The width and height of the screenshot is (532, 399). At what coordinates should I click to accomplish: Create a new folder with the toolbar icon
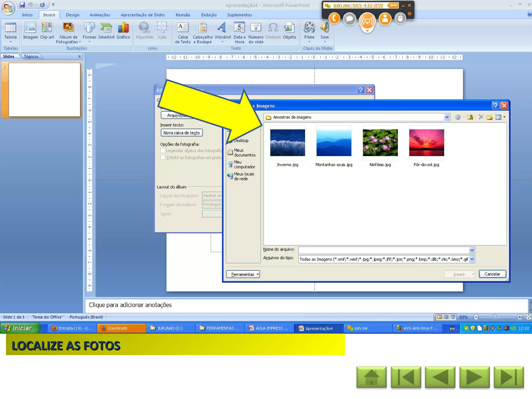[489, 117]
